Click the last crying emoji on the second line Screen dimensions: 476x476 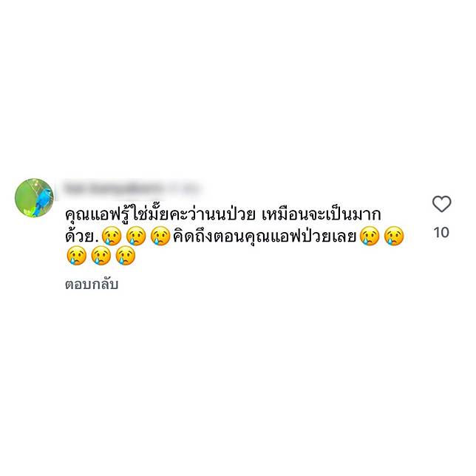pos(394,236)
